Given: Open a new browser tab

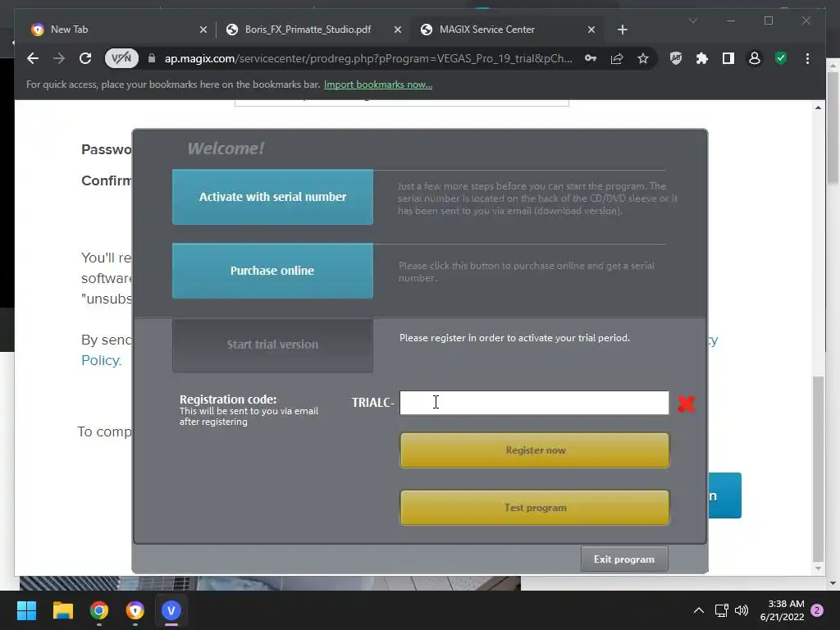Looking at the screenshot, I should pos(622,30).
